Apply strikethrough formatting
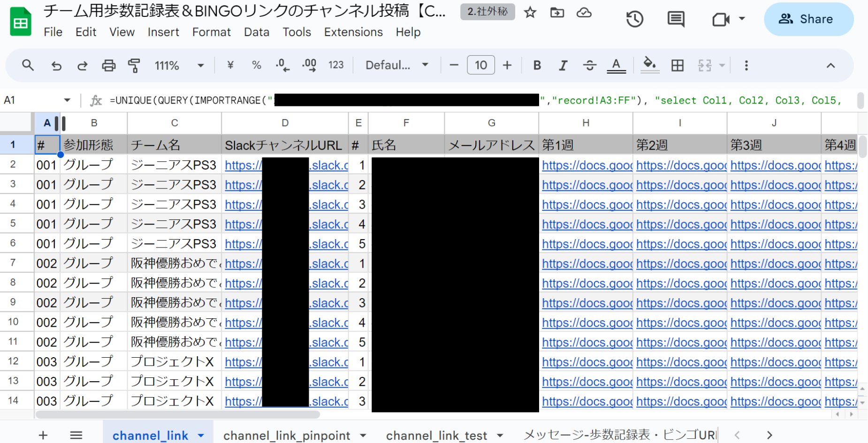 (590, 65)
